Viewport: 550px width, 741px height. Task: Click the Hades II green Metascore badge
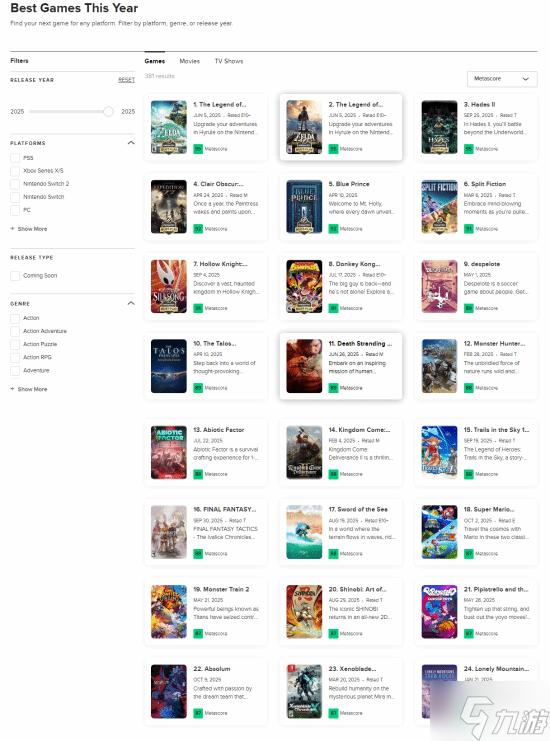468,149
